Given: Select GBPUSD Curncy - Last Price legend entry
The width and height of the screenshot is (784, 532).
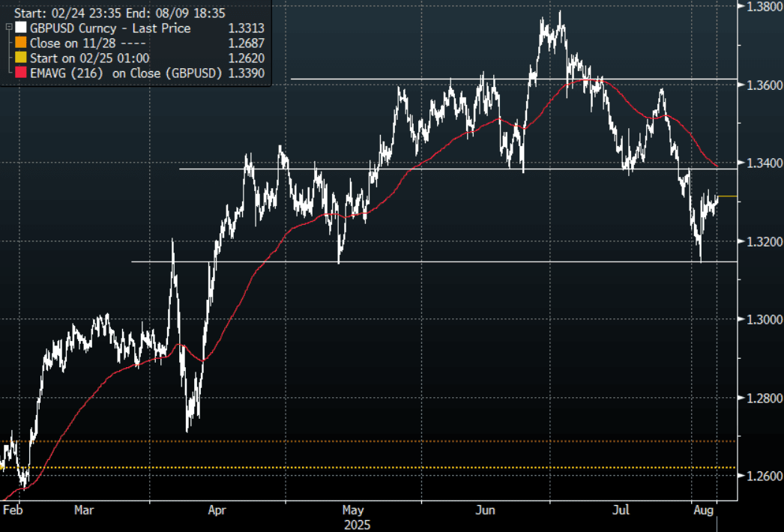Looking at the screenshot, I should click(x=110, y=28).
